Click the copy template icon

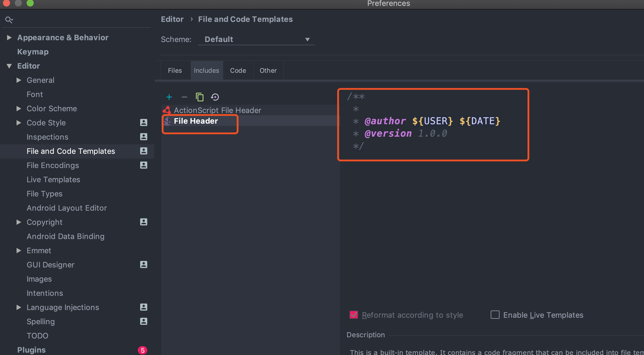(200, 97)
